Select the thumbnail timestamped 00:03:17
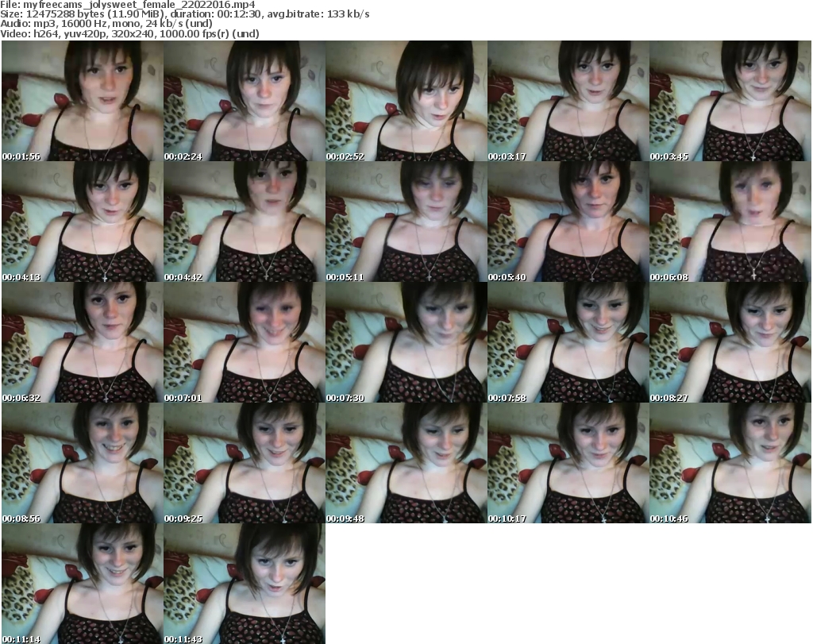Image resolution: width=813 pixels, height=644 pixels. click(568, 101)
